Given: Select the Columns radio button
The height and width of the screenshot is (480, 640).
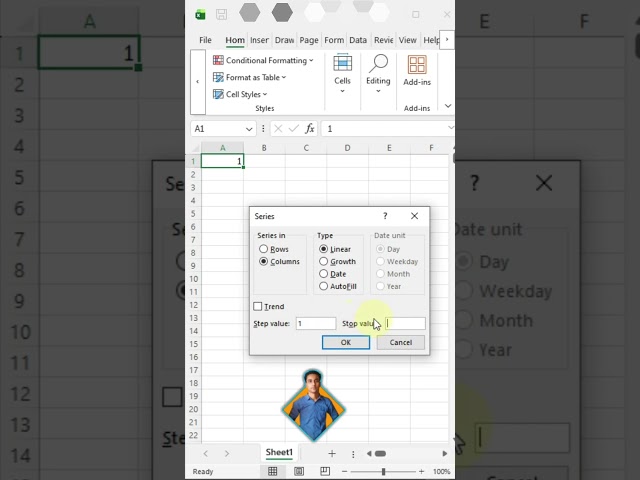Looking at the screenshot, I should [263, 262].
